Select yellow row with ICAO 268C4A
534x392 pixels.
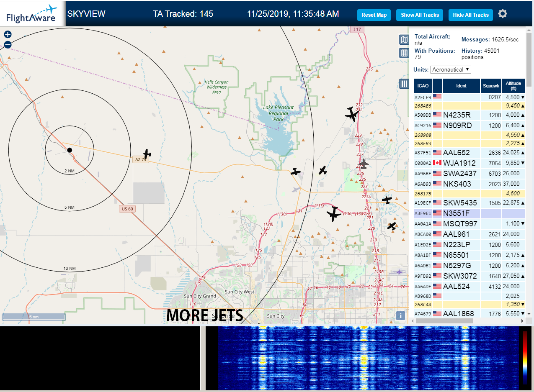(470, 305)
